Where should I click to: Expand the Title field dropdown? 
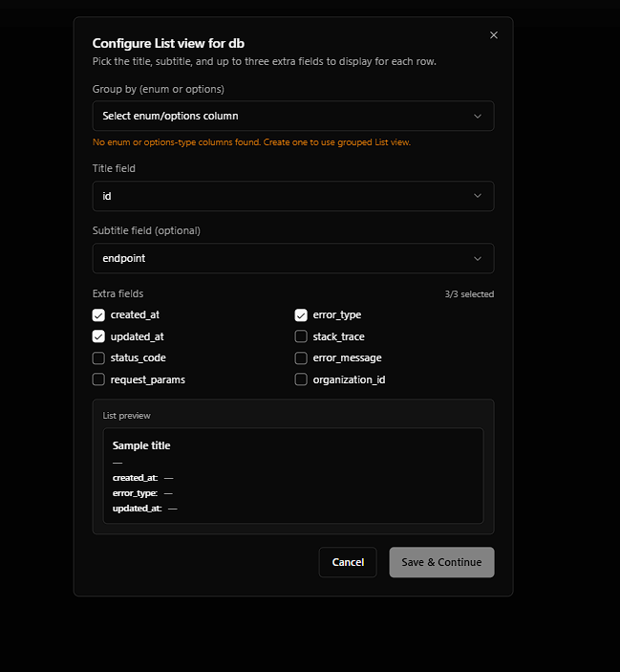click(292, 196)
